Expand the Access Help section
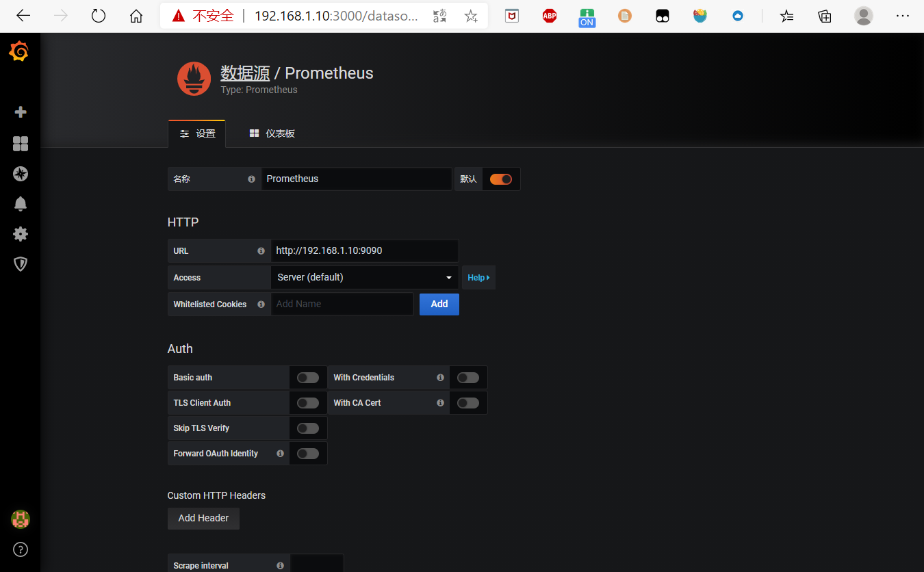924x572 pixels. coord(478,278)
